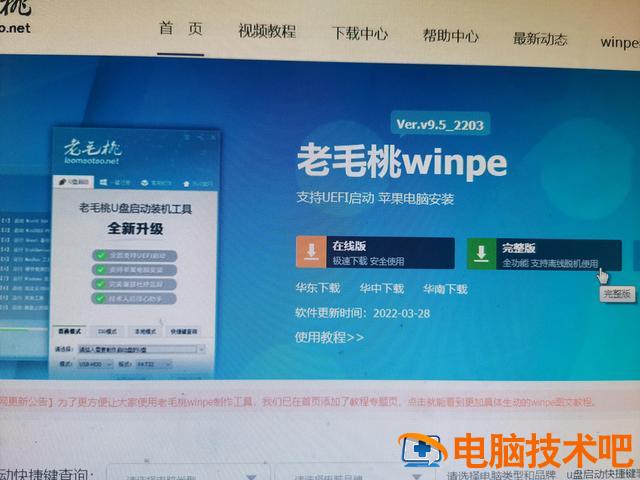This screenshot has height=480, width=640.
Task: Choose 华中下载 mirror link
Action: (x=382, y=289)
